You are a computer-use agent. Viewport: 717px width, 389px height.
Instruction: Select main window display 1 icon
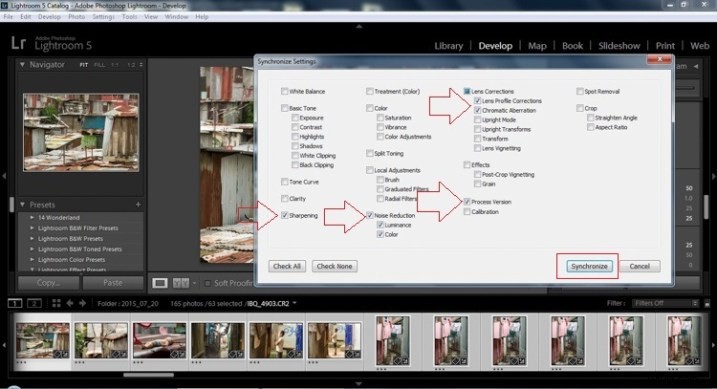(x=15, y=303)
